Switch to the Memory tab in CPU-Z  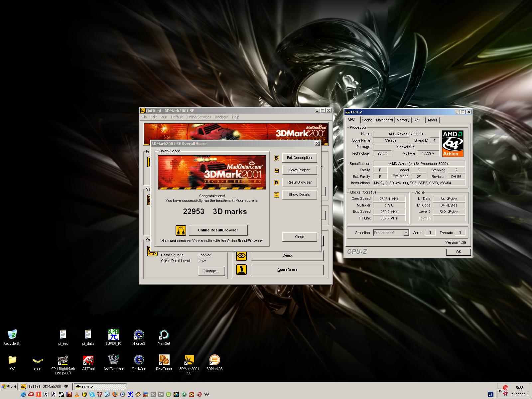(x=403, y=120)
